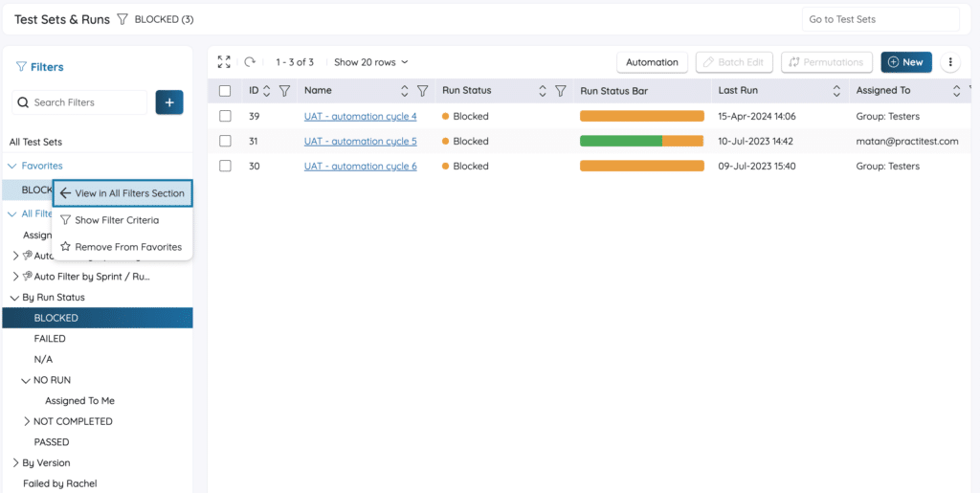Click the fullscreen expand icon above the table

[x=224, y=62]
